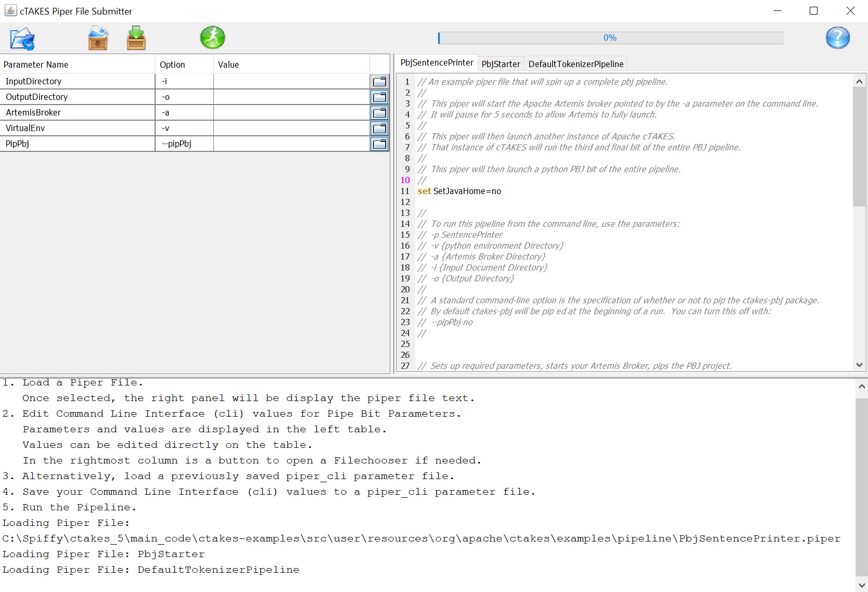Click the ArtemisBroker value cell
The width and height of the screenshot is (868, 592).
coord(291,113)
